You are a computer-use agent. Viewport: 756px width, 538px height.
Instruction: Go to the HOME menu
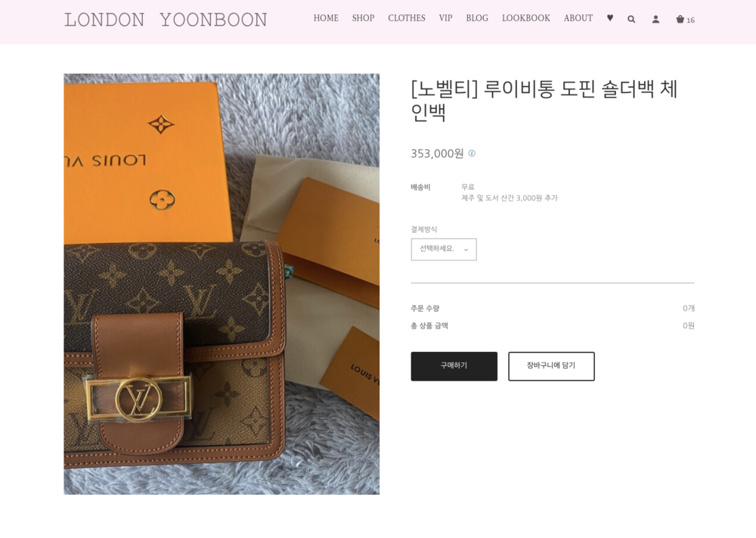pyautogui.click(x=326, y=18)
